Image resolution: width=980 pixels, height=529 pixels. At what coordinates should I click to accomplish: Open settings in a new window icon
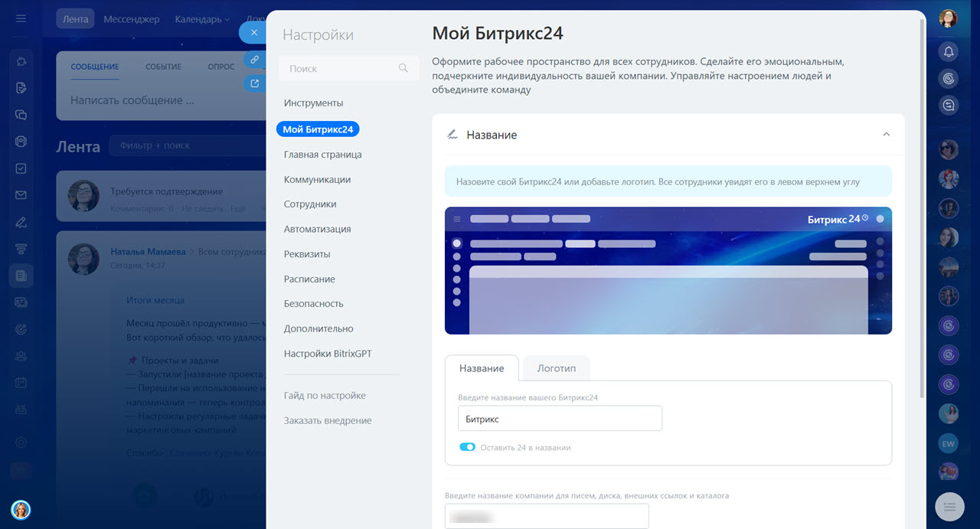(254, 83)
